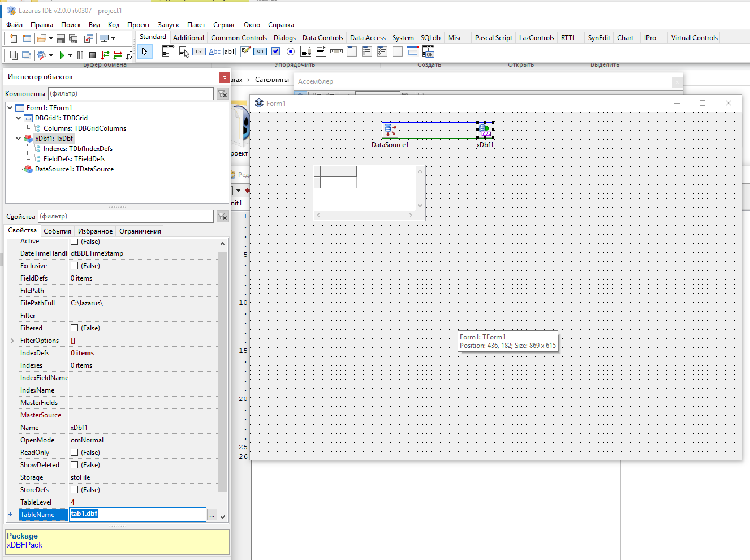The width and height of the screenshot is (750, 560).
Task: Run the project with green arrow
Action: 62,55
